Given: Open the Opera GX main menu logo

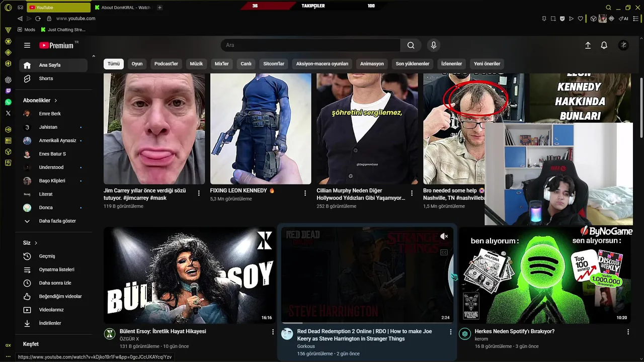Looking at the screenshot, I should (8, 8).
